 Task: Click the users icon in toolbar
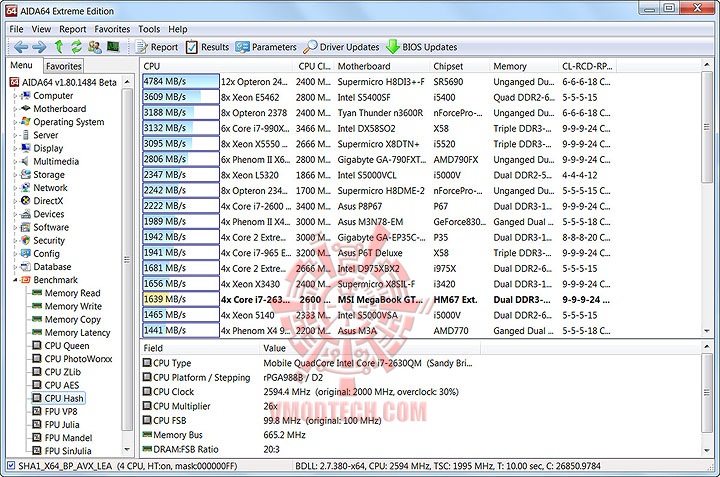coord(95,47)
